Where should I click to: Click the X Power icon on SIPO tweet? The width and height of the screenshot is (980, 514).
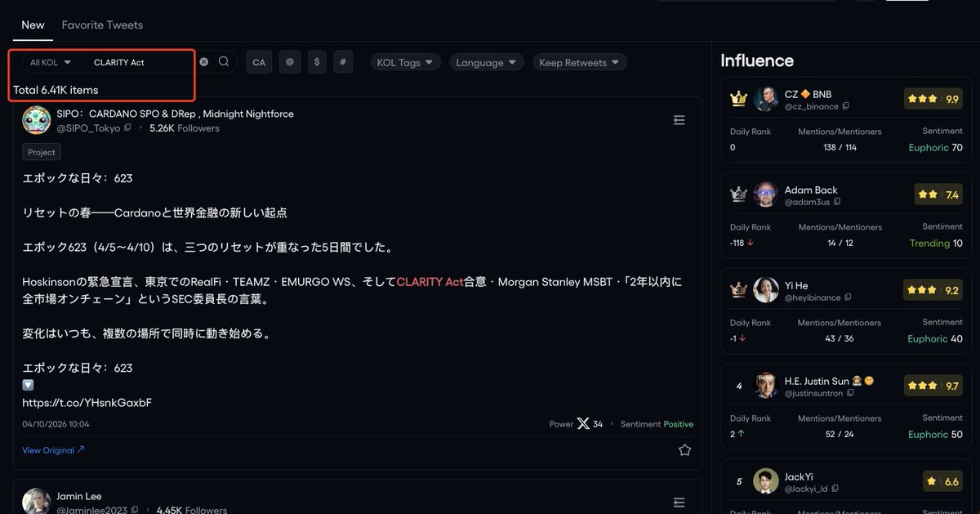pyautogui.click(x=583, y=424)
